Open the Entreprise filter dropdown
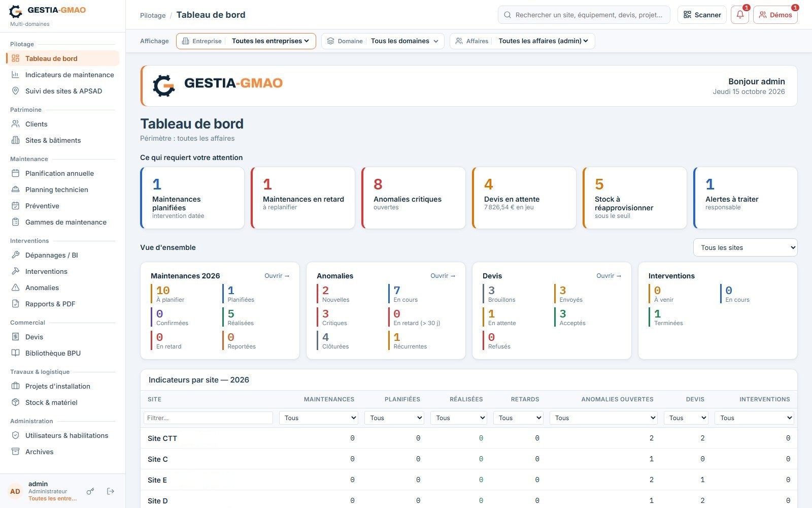The height and width of the screenshot is (508, 812). tap(246, 41)
